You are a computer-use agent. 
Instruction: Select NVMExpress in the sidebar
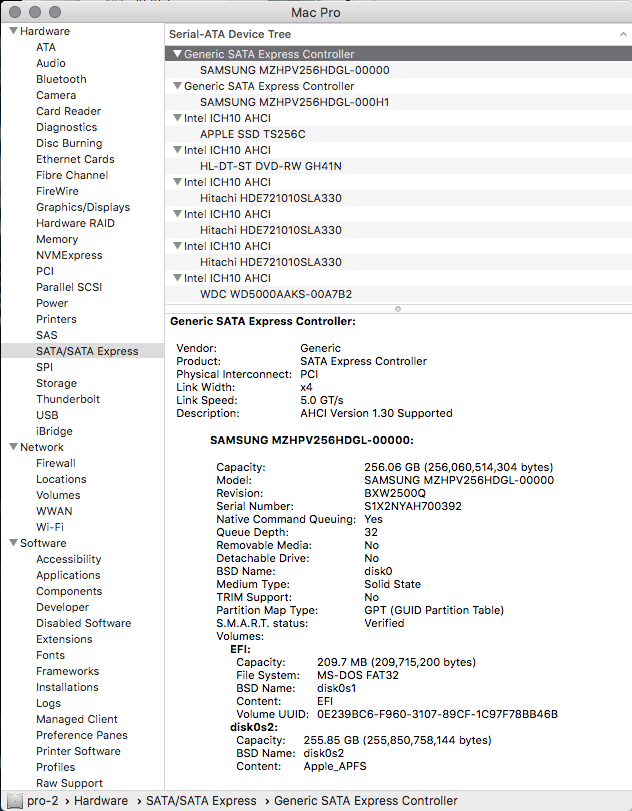point(69,256)
